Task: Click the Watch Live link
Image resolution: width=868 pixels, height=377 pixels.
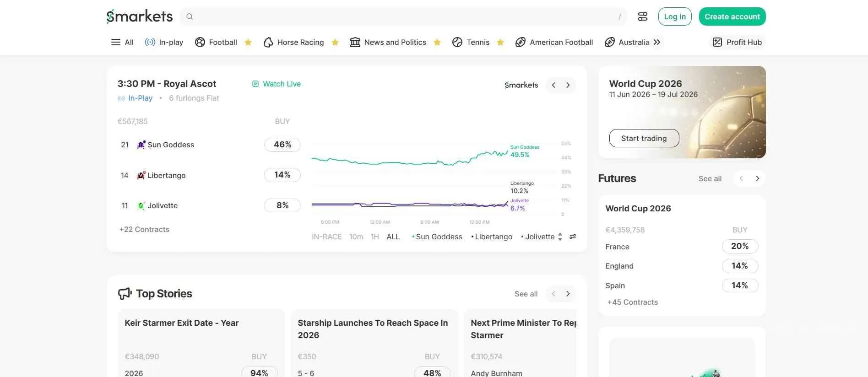Action: [277, 84]
